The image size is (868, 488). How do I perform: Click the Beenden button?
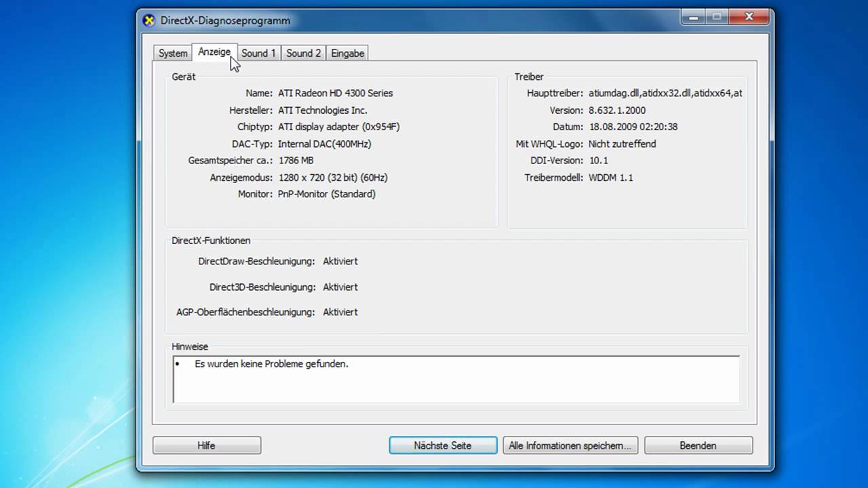click(x=698, y=445)
